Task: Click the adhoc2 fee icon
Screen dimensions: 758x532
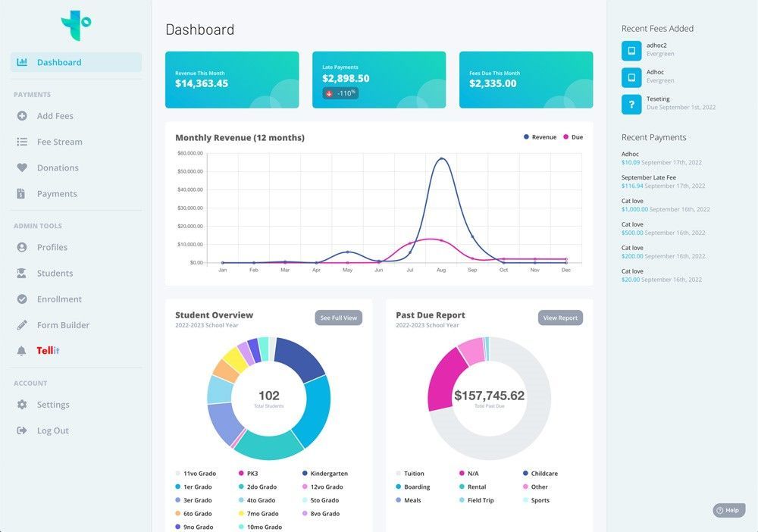Action: 631,50
